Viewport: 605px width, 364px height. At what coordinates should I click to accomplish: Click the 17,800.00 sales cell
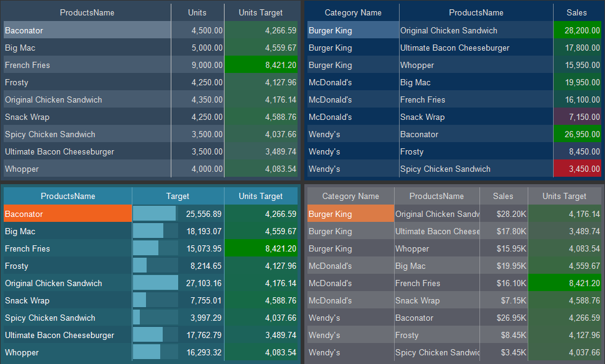[577, 48]
